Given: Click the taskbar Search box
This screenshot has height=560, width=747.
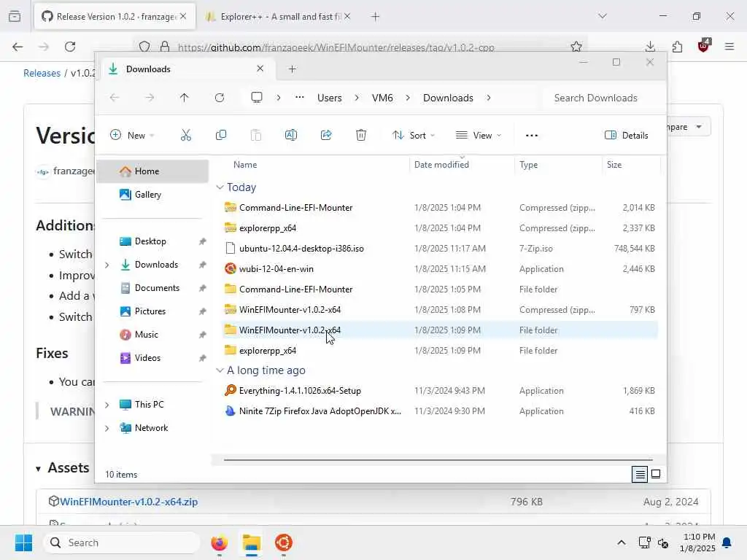Looking at the screenshot, I should (122, 542).
